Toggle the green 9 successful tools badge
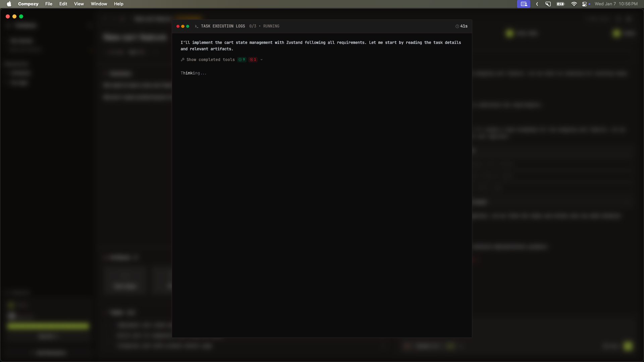 [x=241, y=60]
